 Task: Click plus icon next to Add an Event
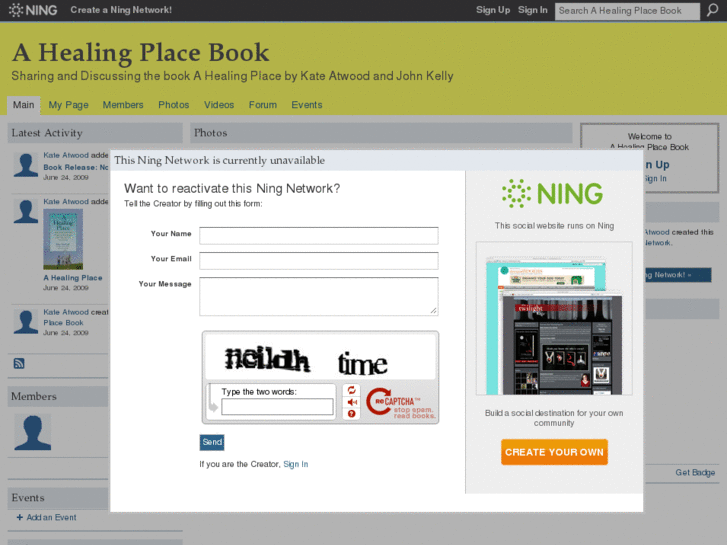19,517
